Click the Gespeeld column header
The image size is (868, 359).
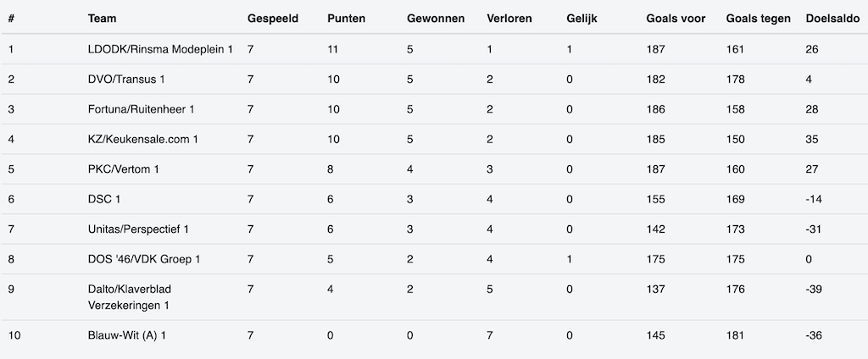click(x=272, y=19)
